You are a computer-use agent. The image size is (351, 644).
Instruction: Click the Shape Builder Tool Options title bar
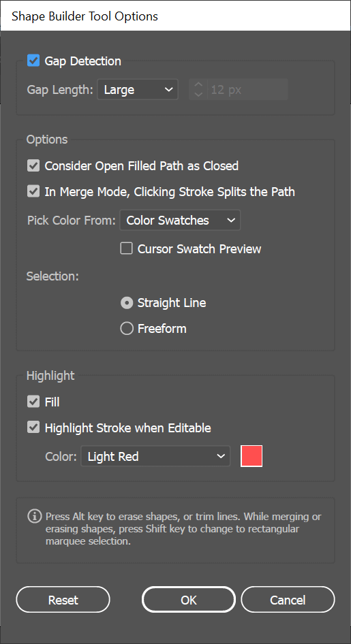tap(176, 16)
